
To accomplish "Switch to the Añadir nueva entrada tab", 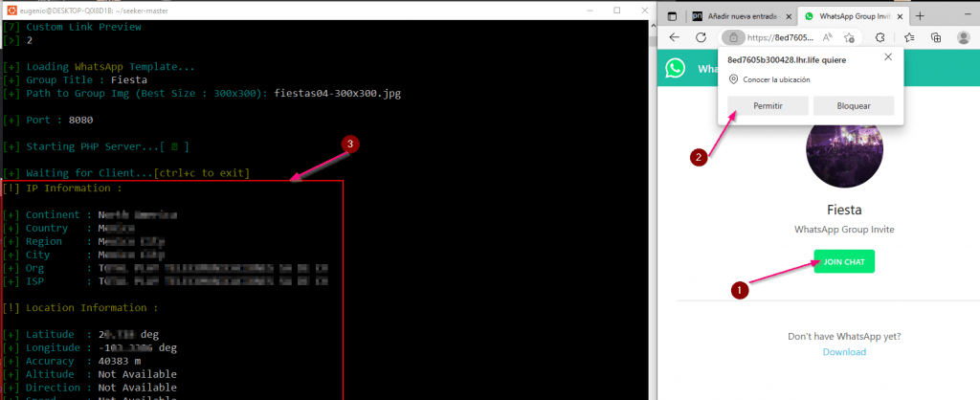I will coord(743,16).
